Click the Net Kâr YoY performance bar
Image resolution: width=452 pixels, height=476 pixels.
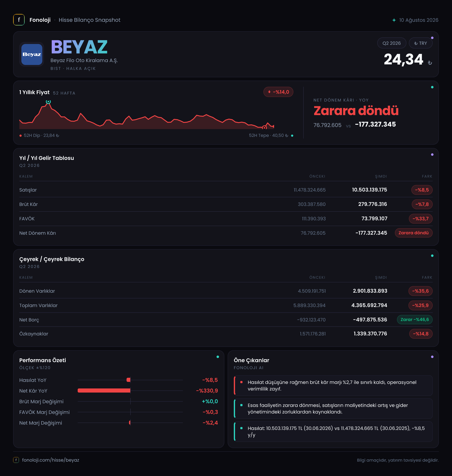(104, 391)
